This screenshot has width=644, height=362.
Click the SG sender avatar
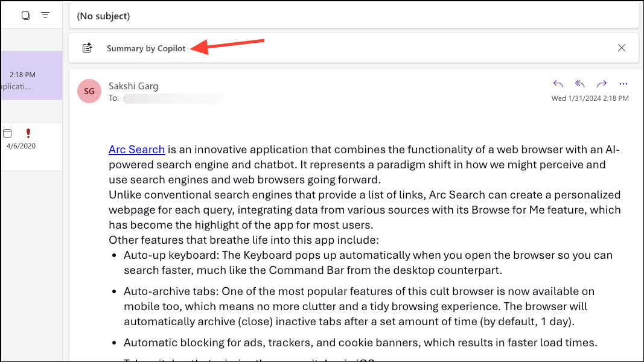click(89, 91)
